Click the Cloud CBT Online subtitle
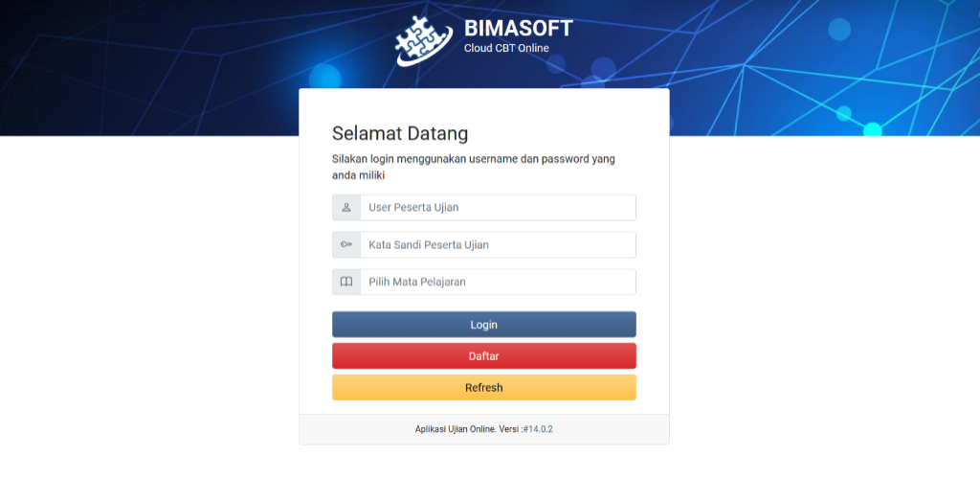The image size is (980, 479). pos(506,48)
